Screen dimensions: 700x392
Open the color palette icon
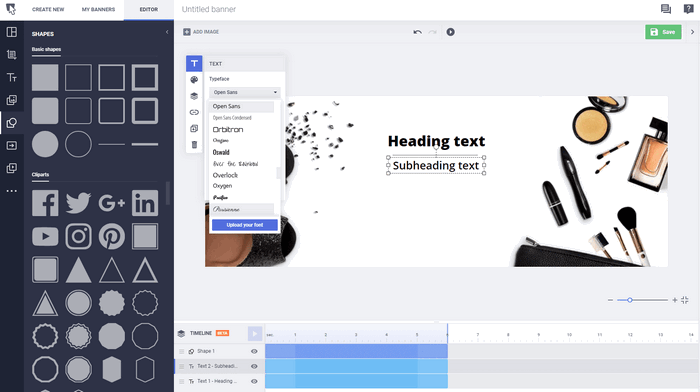pyautogui.click(x=194, y=80)
